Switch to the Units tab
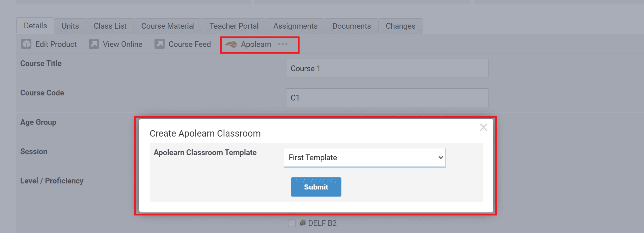Viewport: 644px width, 233px height. 70,26
